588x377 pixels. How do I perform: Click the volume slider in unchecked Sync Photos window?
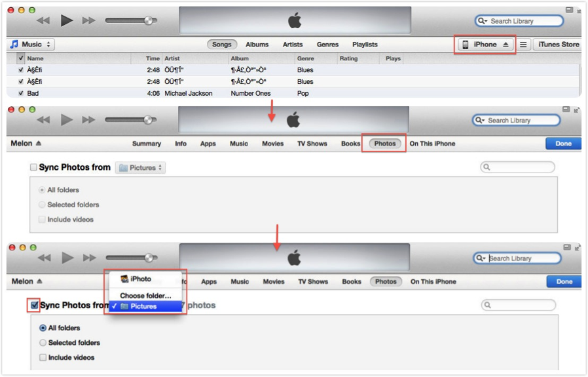pos(131,120)
